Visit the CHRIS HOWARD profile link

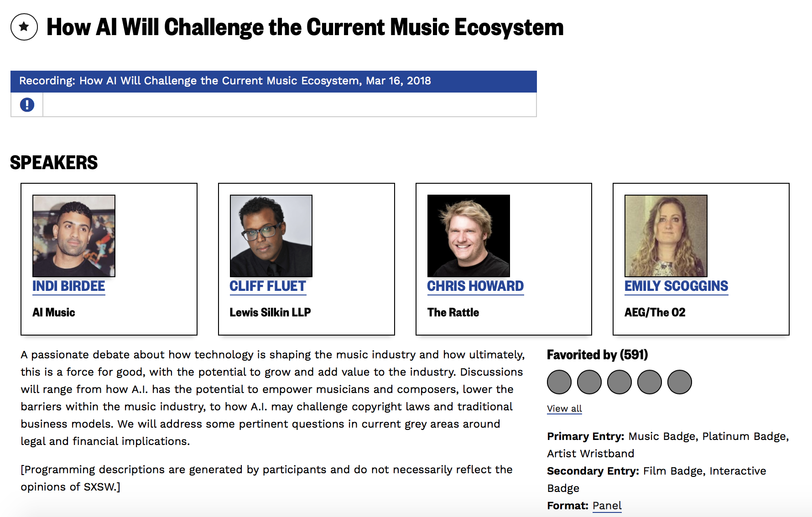[x=475, y=286]
